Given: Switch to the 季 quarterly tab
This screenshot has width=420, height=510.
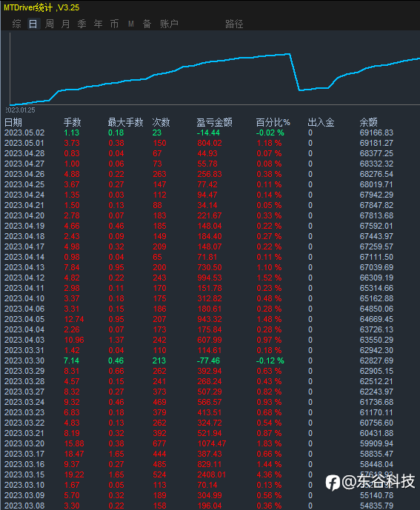Looking at the screenshot, I should [x=81, y=24].
